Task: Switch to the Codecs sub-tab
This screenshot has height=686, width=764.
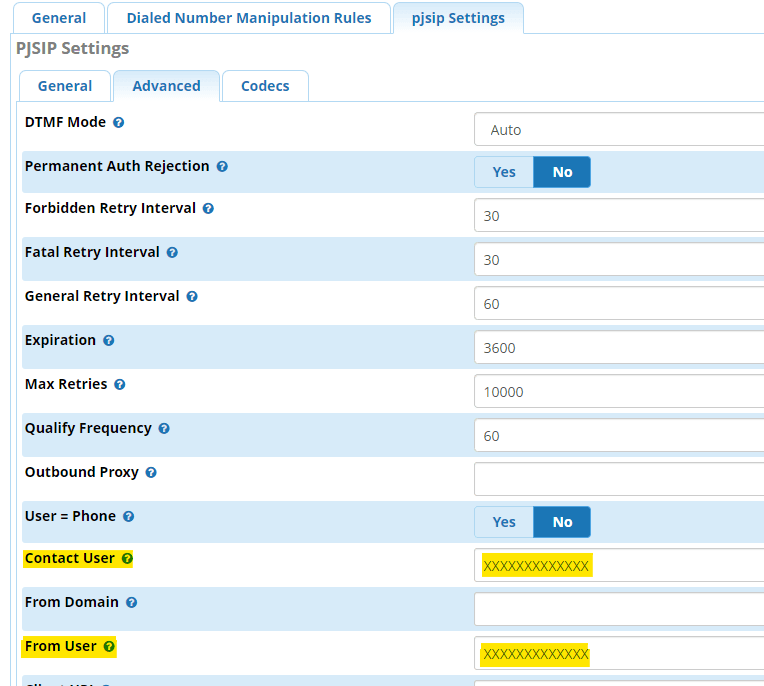Action: click(x=265, y=86)
